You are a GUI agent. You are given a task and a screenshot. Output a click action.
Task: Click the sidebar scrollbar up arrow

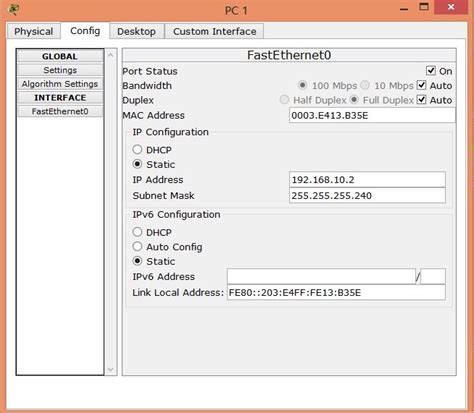coord(111,55)
